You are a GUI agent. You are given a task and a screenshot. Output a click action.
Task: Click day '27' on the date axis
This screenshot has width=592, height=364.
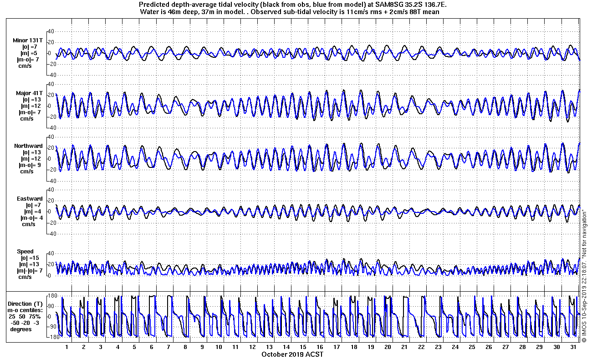(x=506, y=347)
